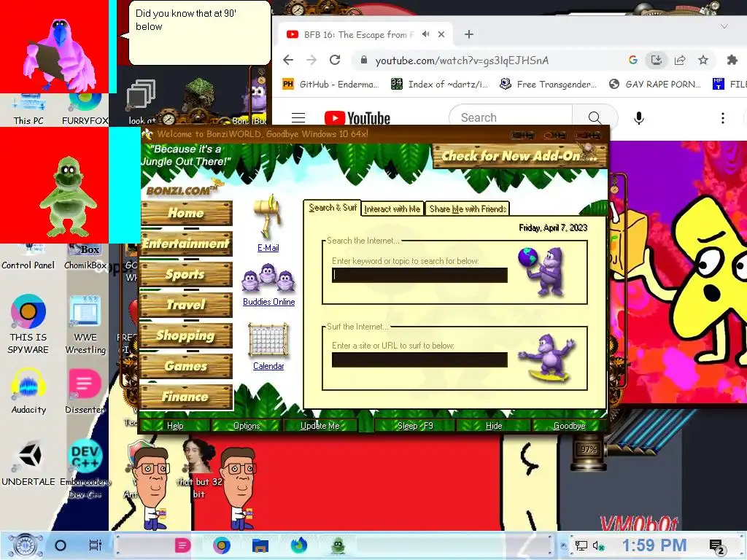Reload the YouTube page
Screen dimensions: 747x560
(x=335, y=60)
